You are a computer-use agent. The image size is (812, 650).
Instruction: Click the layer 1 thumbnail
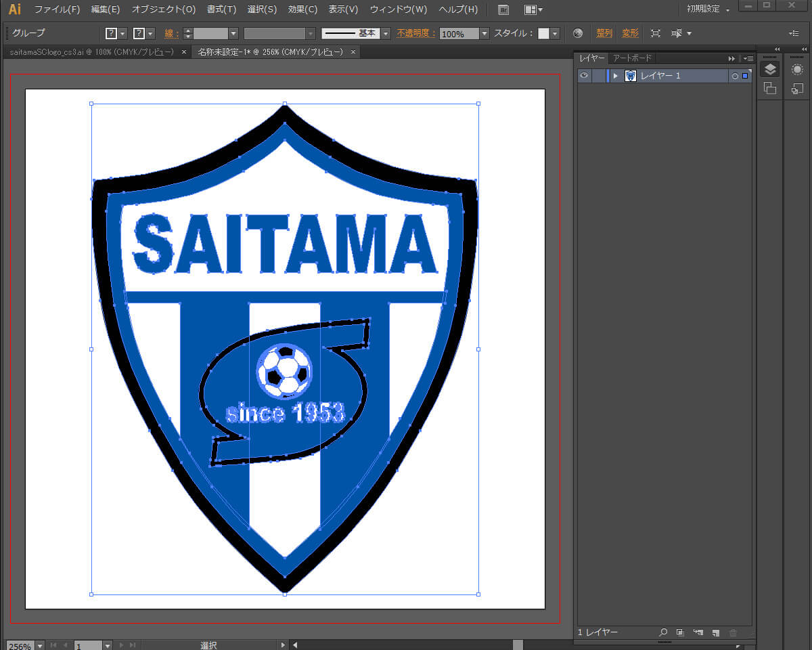(630, 76)
